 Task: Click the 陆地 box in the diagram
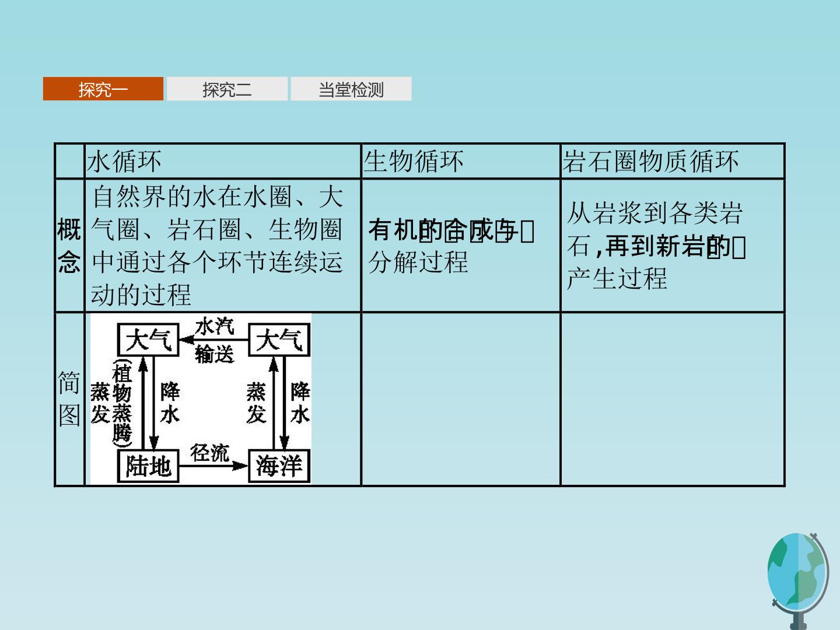pyautogui.click(x=148, y=466)
